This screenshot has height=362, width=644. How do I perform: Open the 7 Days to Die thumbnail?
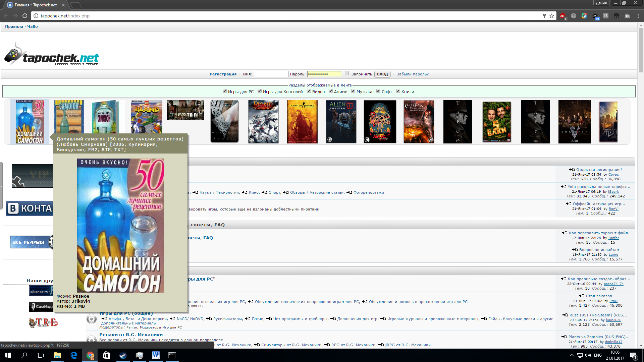(185, 110)
